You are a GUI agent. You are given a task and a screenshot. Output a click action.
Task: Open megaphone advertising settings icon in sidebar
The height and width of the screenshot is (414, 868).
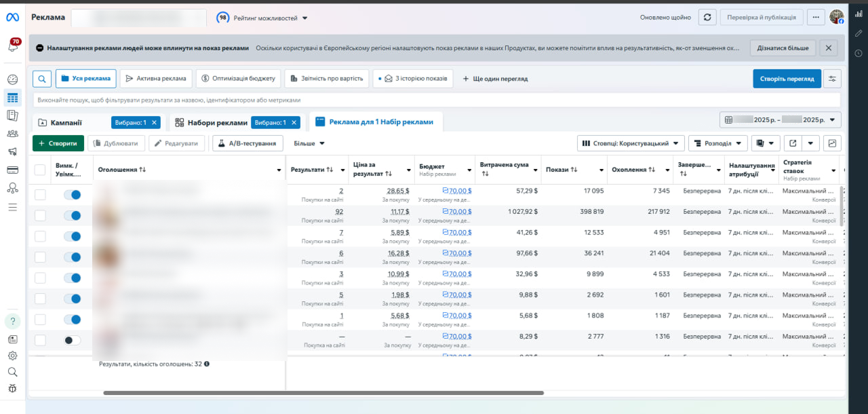coord(12,151)
